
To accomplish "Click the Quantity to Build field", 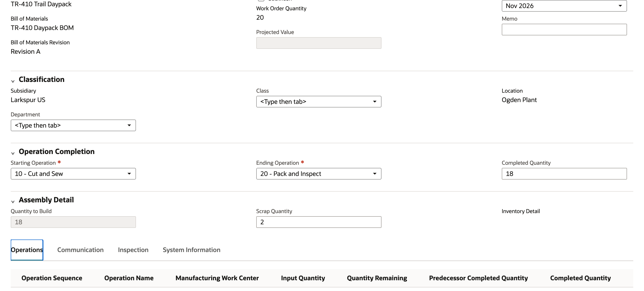I will tap(73, 222).
